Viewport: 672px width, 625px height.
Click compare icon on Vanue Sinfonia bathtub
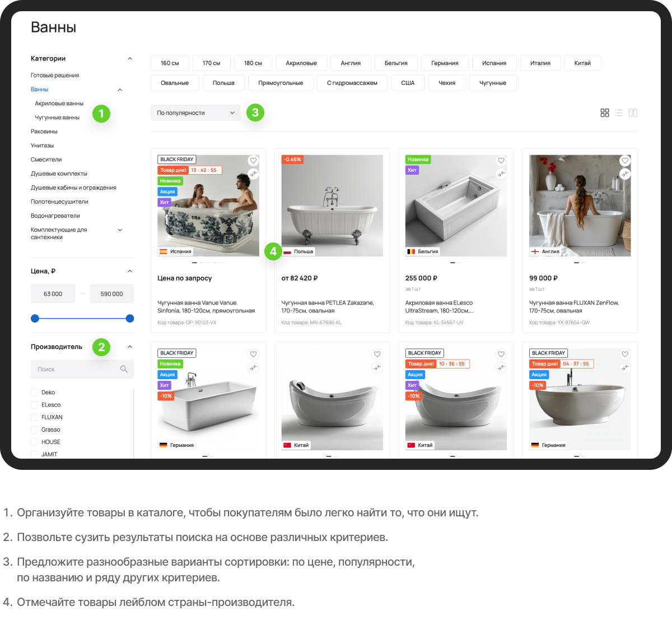253,174
